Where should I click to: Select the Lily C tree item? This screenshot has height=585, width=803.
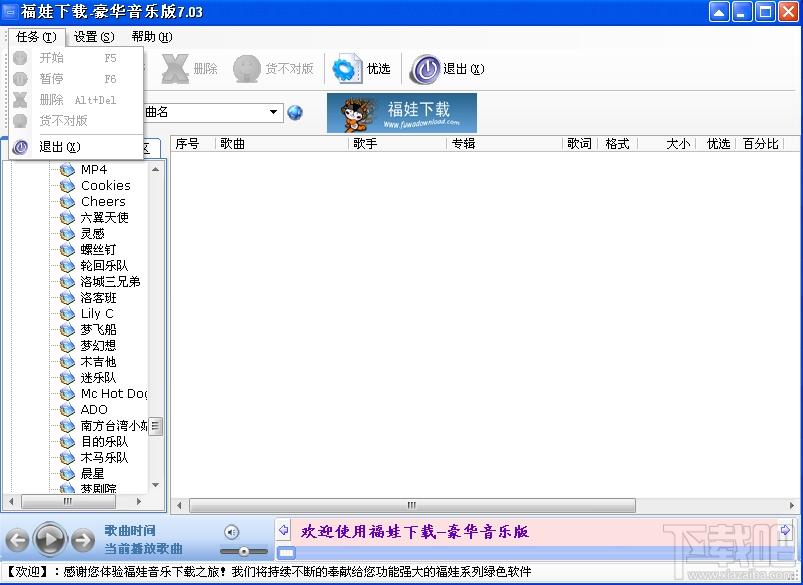coord(97,313)
